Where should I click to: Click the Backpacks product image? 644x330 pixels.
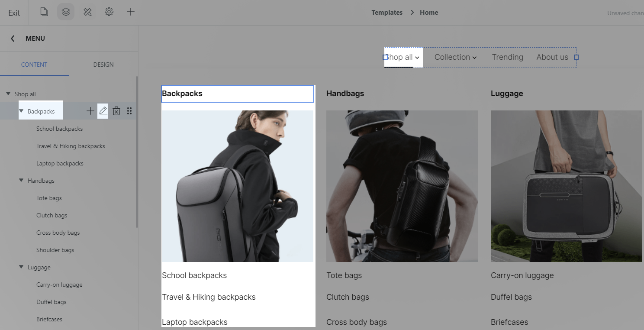click(x=238, y=186)
